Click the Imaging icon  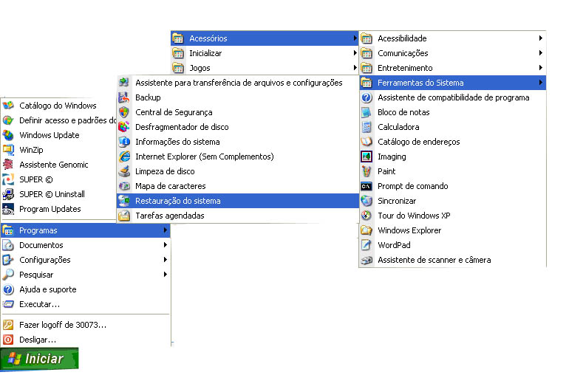[x=366, y=157]
